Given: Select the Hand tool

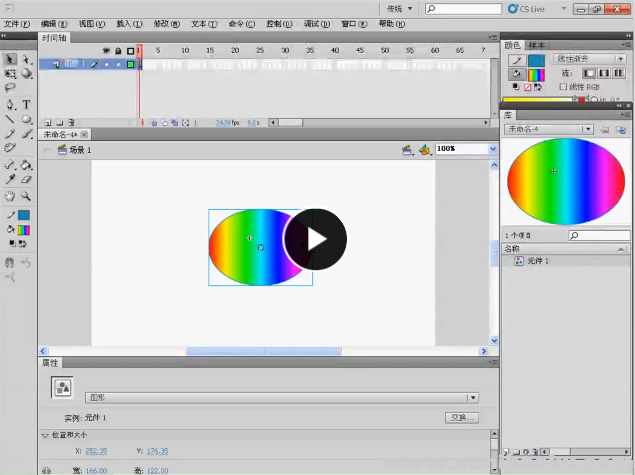Looking at the screenshot, I should point(10,196).
